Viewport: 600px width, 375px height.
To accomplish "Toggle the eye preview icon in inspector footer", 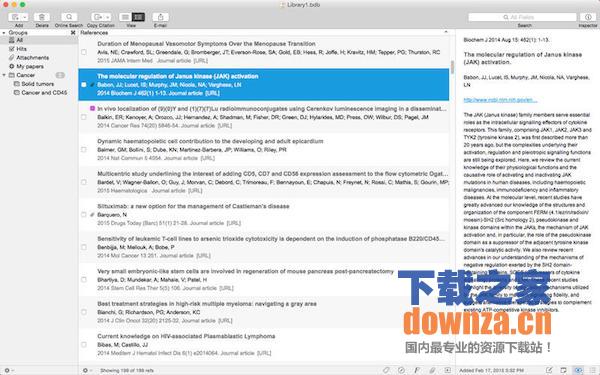I will [578, 370].
